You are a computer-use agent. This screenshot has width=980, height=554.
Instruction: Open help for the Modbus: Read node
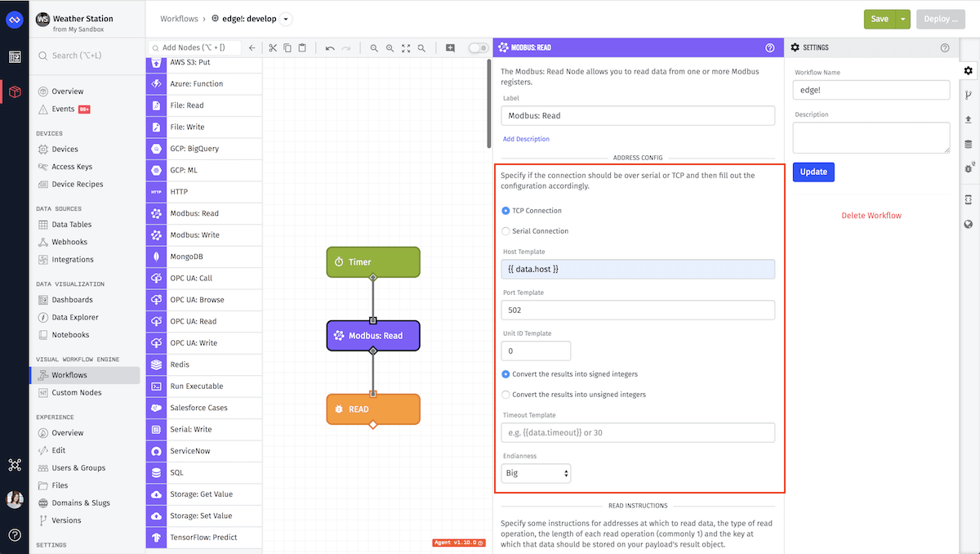(769, 48)
